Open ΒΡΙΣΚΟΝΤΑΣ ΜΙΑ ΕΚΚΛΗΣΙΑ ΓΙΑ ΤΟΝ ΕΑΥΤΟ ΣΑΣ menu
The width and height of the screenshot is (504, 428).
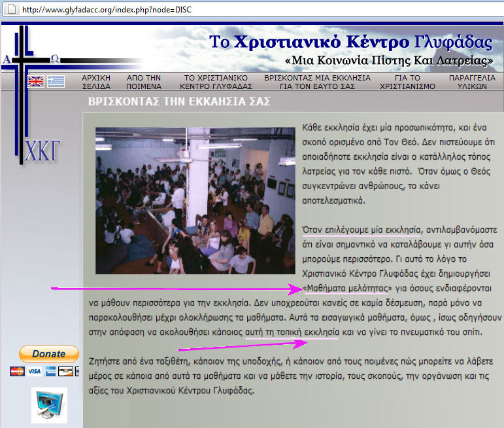coord(317,82)
